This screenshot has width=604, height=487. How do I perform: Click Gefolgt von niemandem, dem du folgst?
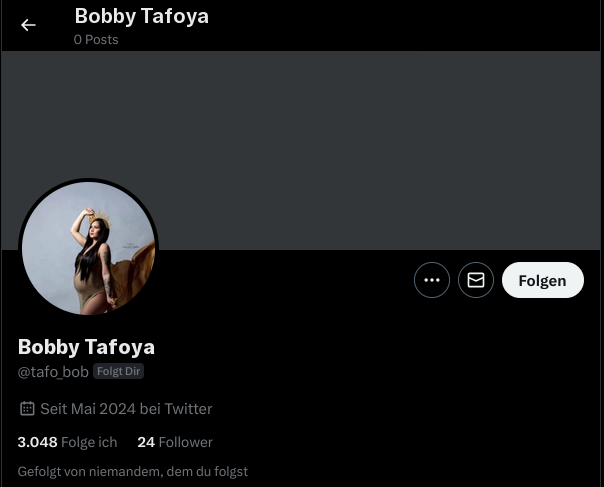click(x=133, y=472)
